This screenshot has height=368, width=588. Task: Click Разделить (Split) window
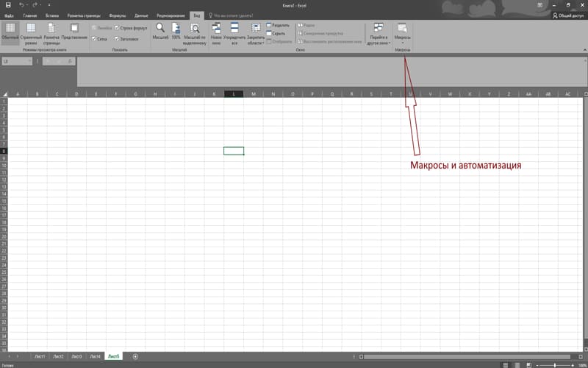(x=278, y=25)
